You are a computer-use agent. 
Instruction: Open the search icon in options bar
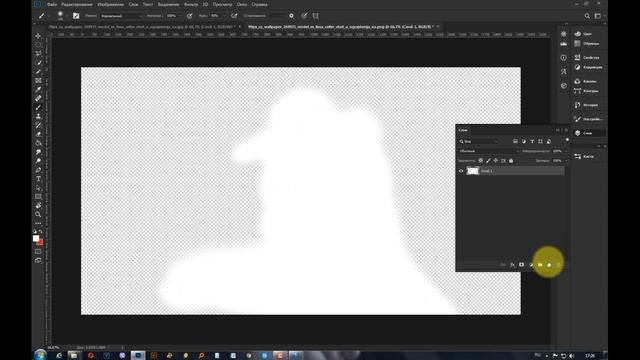tap(587, 16)
